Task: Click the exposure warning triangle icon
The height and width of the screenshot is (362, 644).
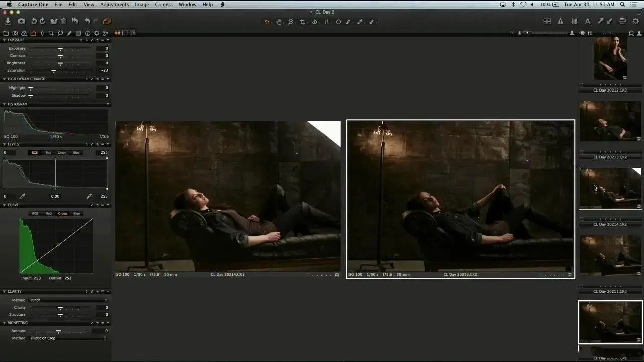Action: click(x=560, y=21)
